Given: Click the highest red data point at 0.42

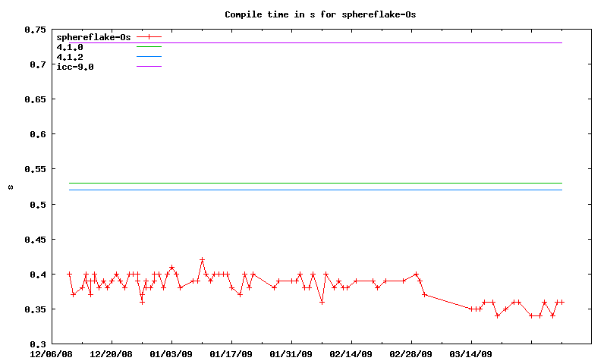Looking at the screenshot, I should point(202,260).
